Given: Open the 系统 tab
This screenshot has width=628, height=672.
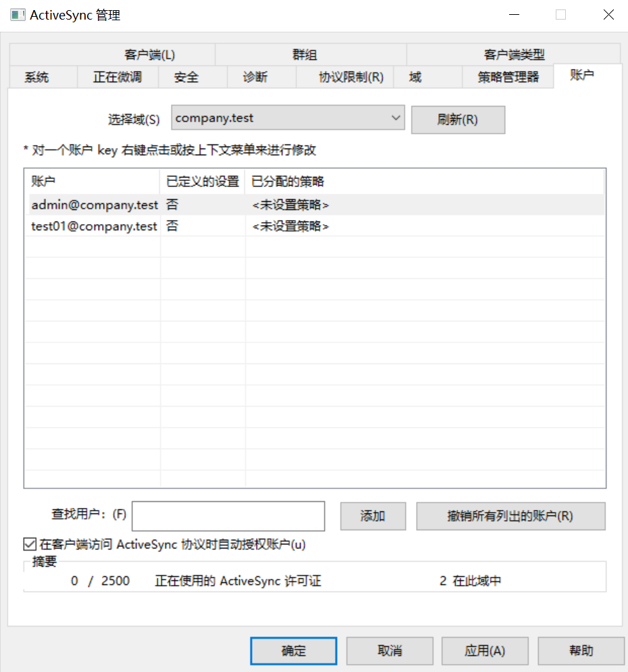Looking at the screenshot, I should 43,77.
